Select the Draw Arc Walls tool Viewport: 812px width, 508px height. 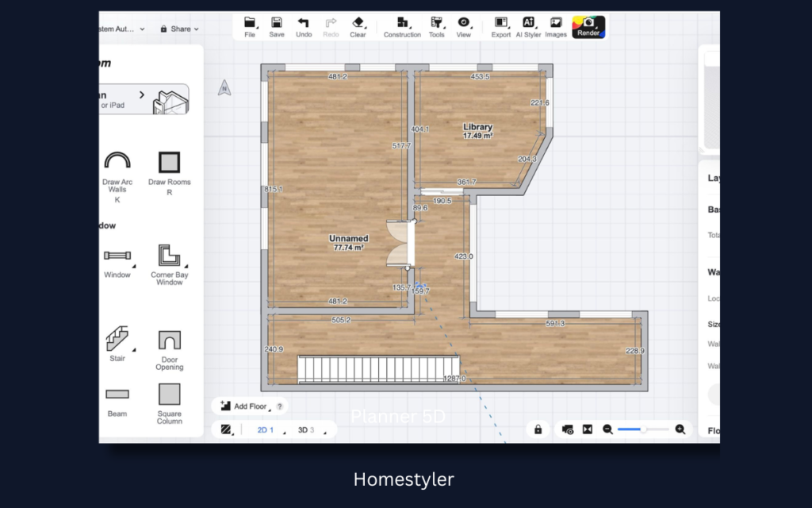coord(117,165)
